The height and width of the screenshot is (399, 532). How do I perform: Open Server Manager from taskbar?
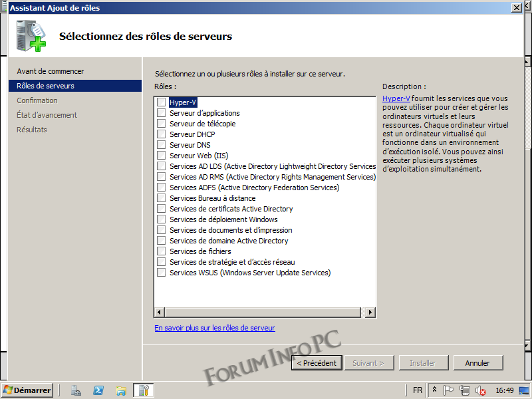(x=76, y=390)
